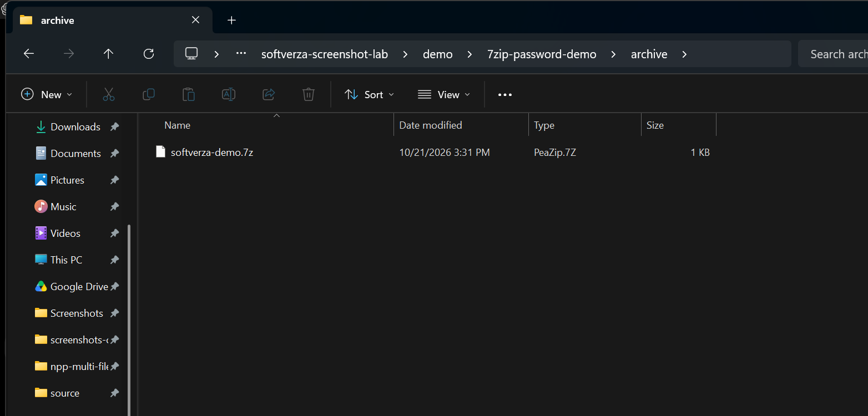The height and width of the screenshot is (416, 868).
Task: Open Google Drive in the sidebar
Action: 79,287
